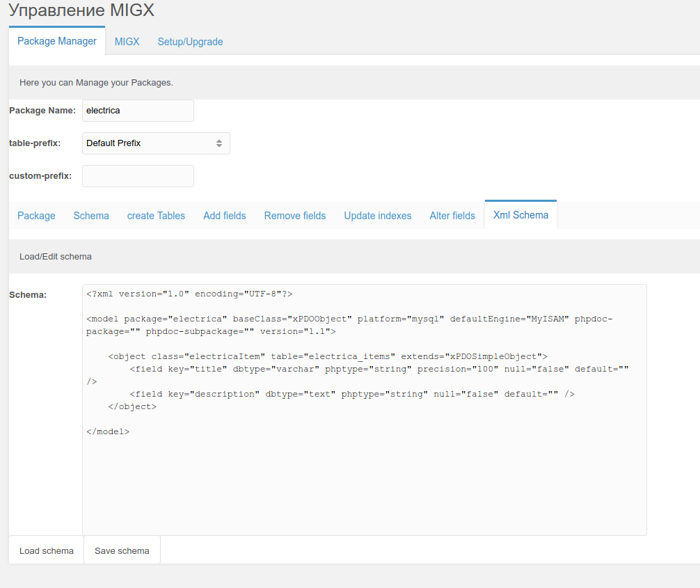Click the Load schema button
The width and height of the screenshot is (700, 588).
tap(47, 551)
